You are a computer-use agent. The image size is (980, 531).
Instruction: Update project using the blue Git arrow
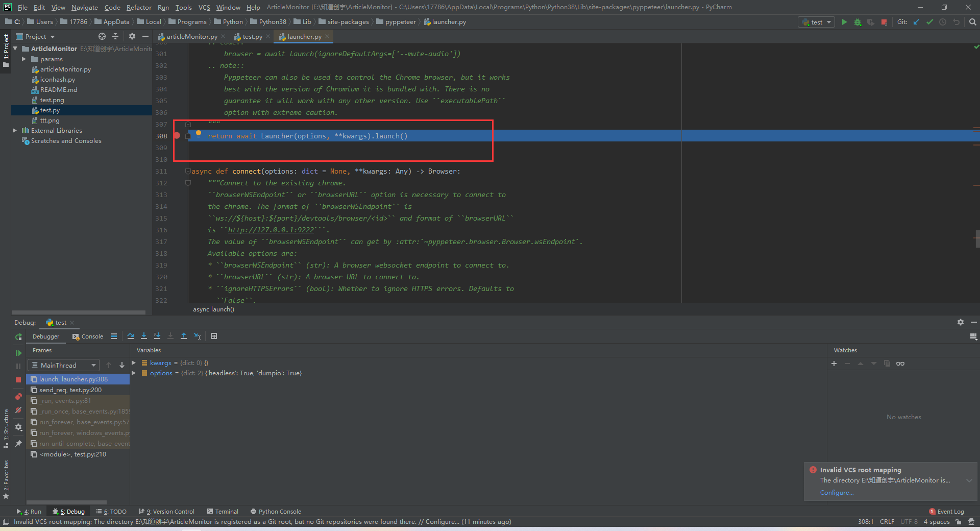pyautogui.click(x=916, y=22)
